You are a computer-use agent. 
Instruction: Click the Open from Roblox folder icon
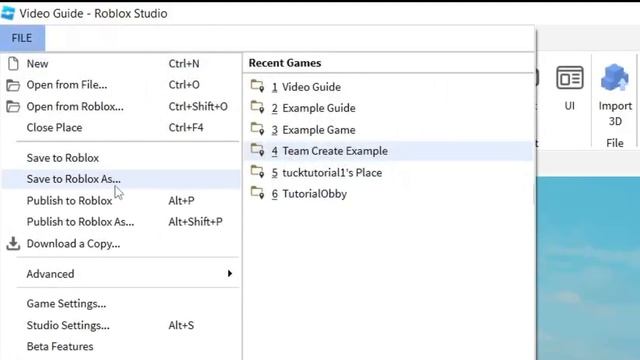click(13, 107)
